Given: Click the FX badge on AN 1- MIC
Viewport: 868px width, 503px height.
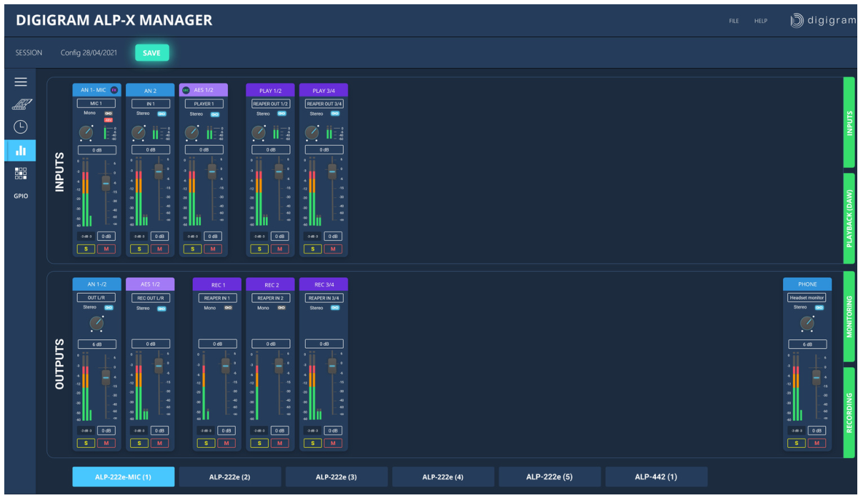Looking at the screenshot, I should pyautogui.click(x=114, y=90).
